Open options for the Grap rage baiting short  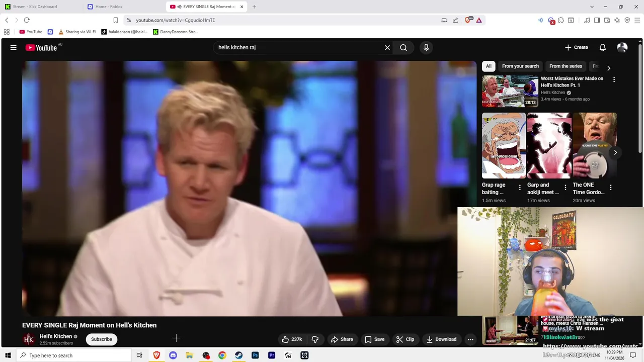(520, 188)
